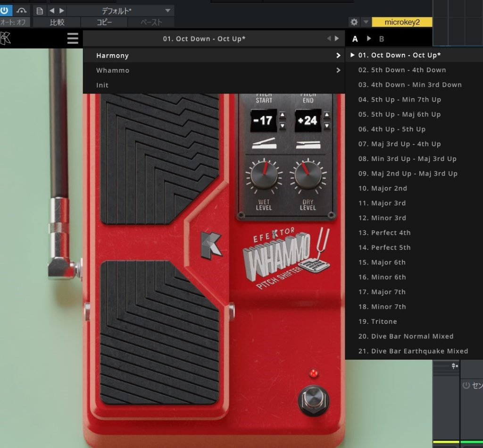Switch to B state slot

coord(382,39)
